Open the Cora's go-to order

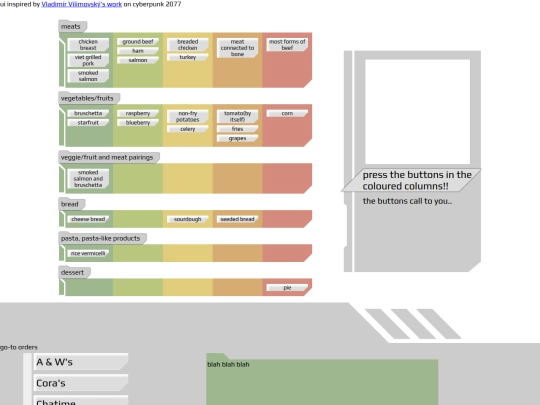[81, 383]
